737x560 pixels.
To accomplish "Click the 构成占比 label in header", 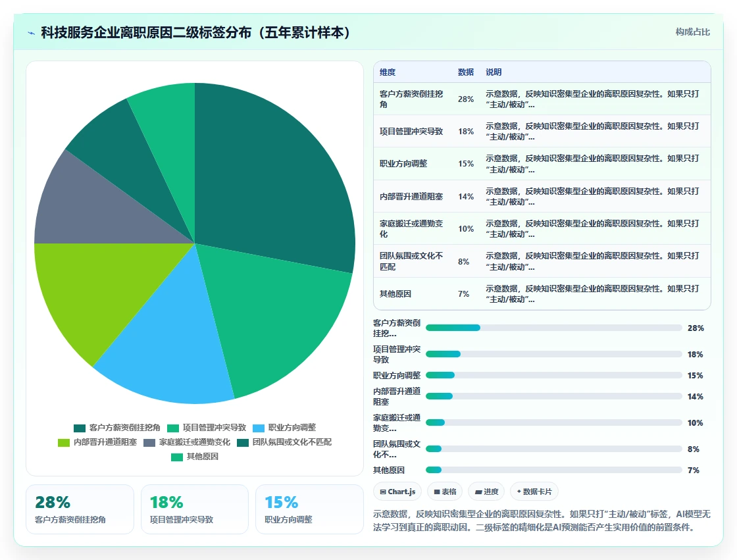I will (x=692, y=32).
